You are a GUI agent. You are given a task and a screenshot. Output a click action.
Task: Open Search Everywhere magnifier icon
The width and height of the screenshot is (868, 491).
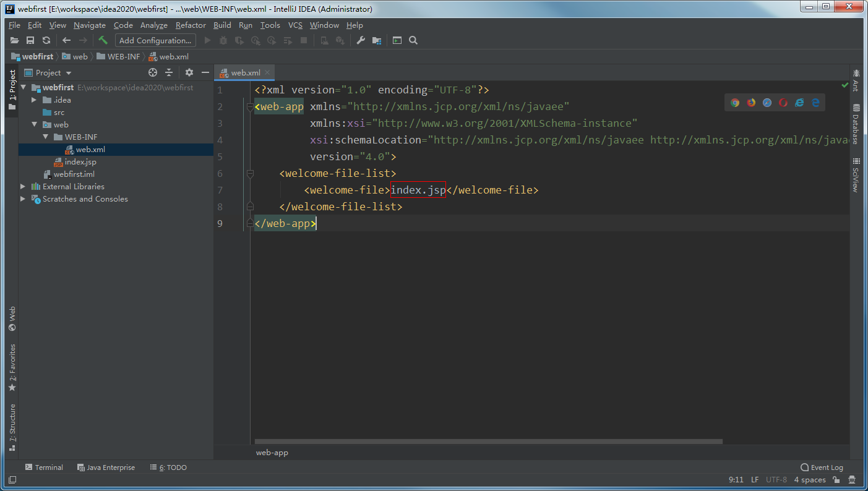click(x=413, y=40)
